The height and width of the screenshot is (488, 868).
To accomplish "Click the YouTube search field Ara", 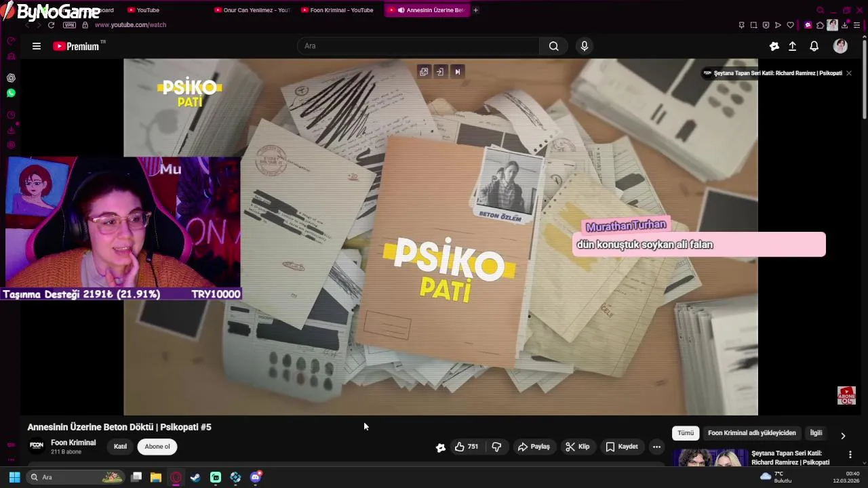I will (418, 46).
